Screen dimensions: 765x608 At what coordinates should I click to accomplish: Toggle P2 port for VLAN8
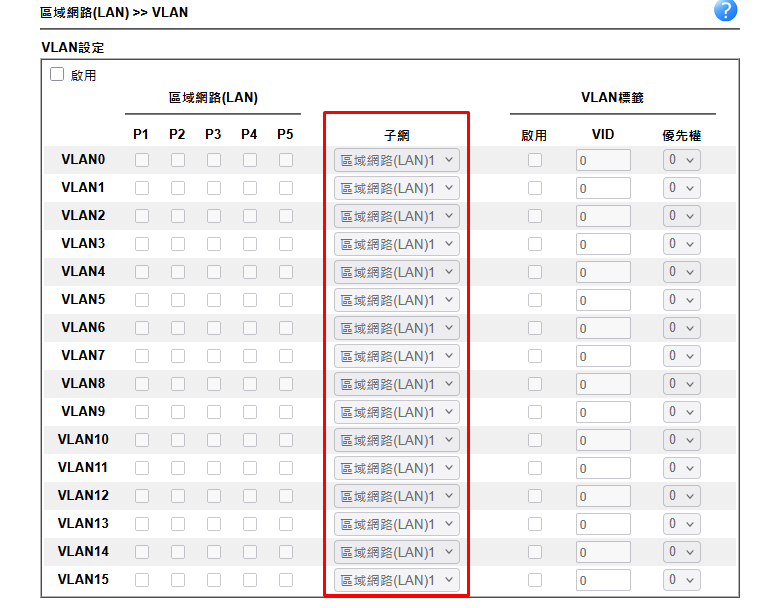pyautogui.click(x=177, y=384)
